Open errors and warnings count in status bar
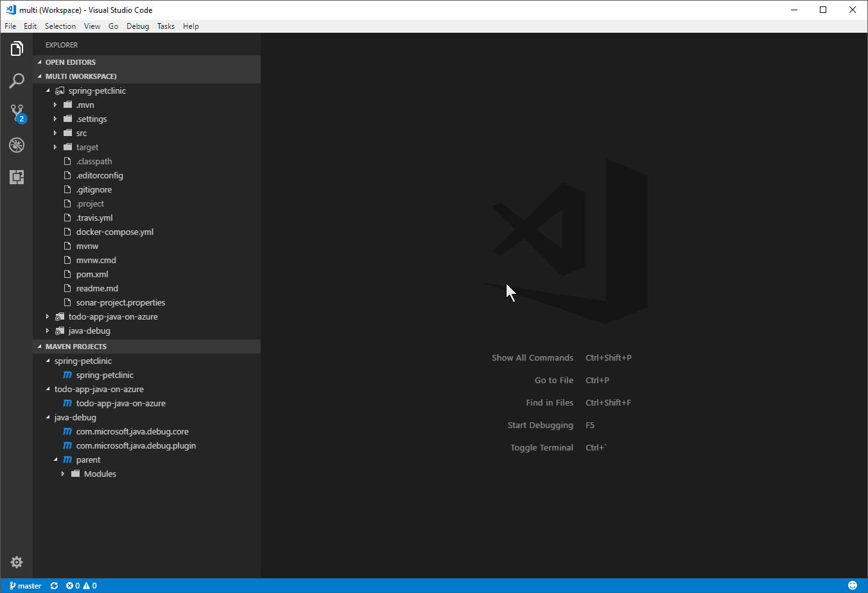 pyautogui.click(x=82, y=586)
